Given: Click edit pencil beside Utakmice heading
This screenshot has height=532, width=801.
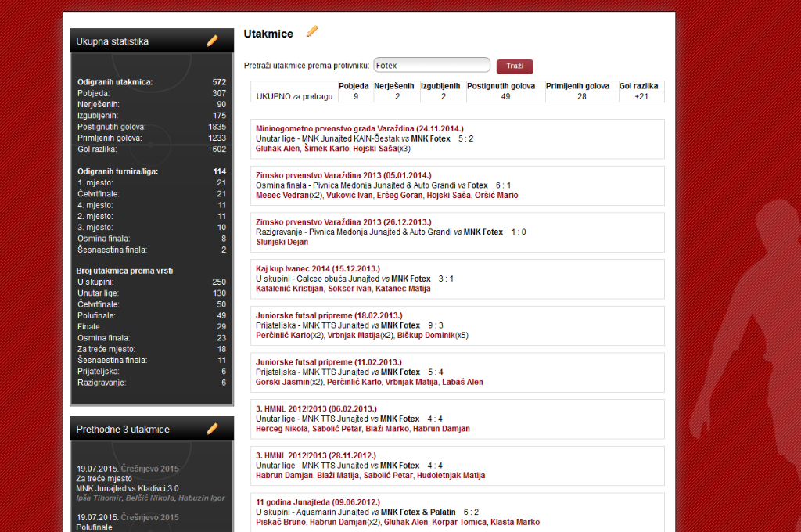Looking at the screenshot, I should [312, 31].
